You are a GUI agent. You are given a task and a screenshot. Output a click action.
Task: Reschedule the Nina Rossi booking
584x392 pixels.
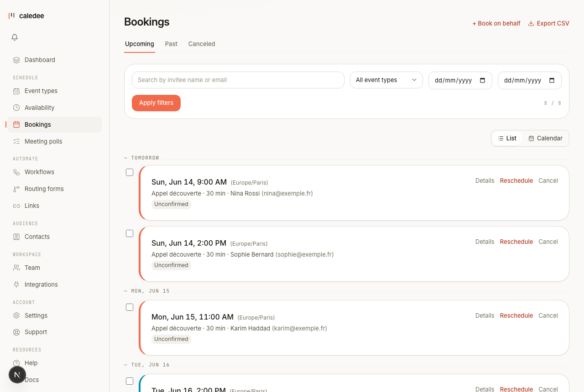(x=516, y=181)
